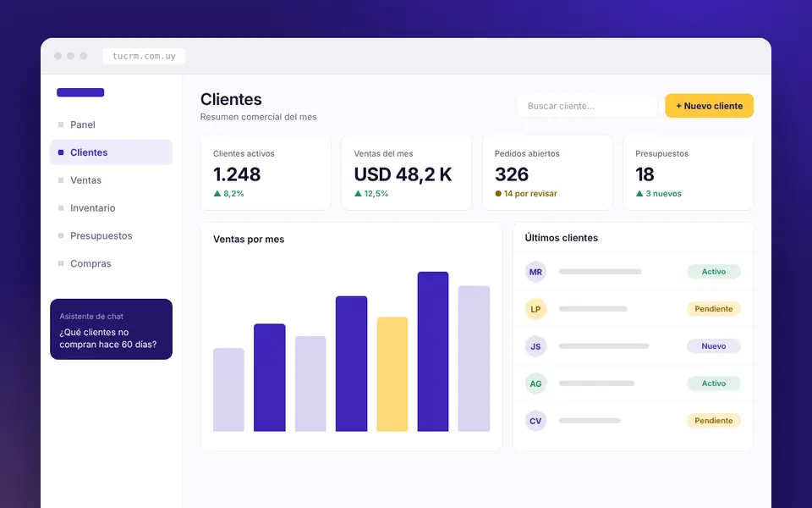
Task: Click the tucrm.com.uy address bar
Action: click(144, 56)
